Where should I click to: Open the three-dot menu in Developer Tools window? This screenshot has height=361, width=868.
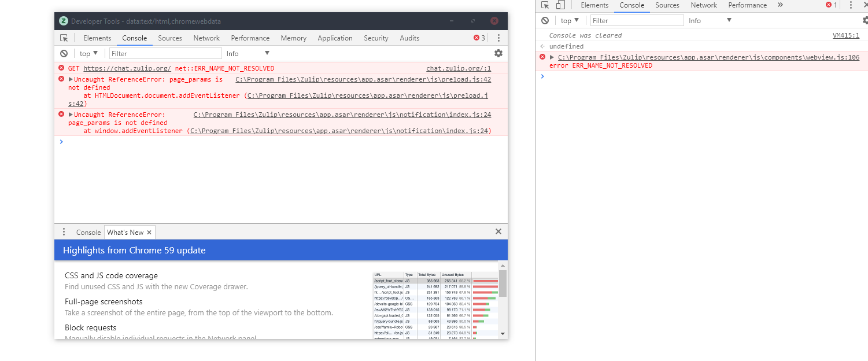498,38
